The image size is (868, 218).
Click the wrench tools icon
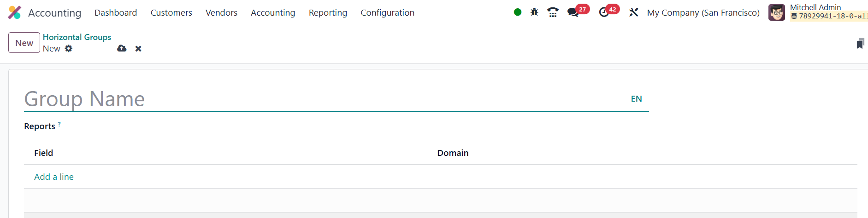tap(634, 12)
